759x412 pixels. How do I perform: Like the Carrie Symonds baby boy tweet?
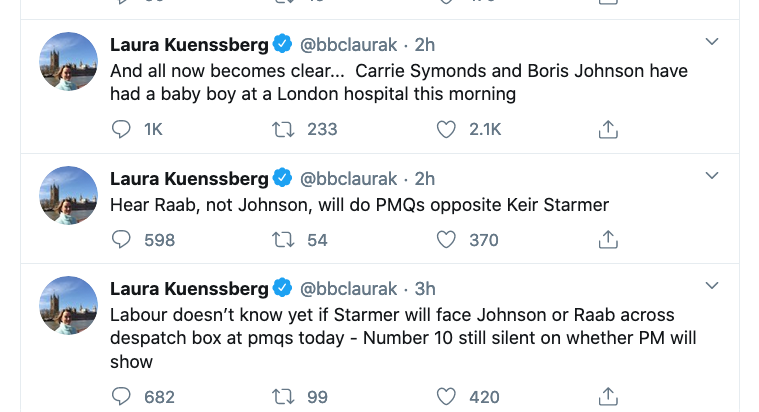point(447,129)
